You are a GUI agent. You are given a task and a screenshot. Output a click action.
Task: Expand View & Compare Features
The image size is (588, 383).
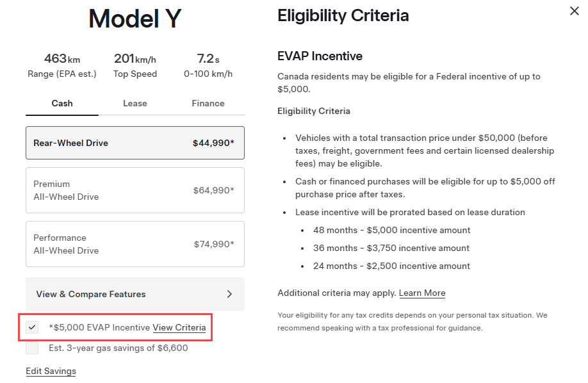(91, 294)
